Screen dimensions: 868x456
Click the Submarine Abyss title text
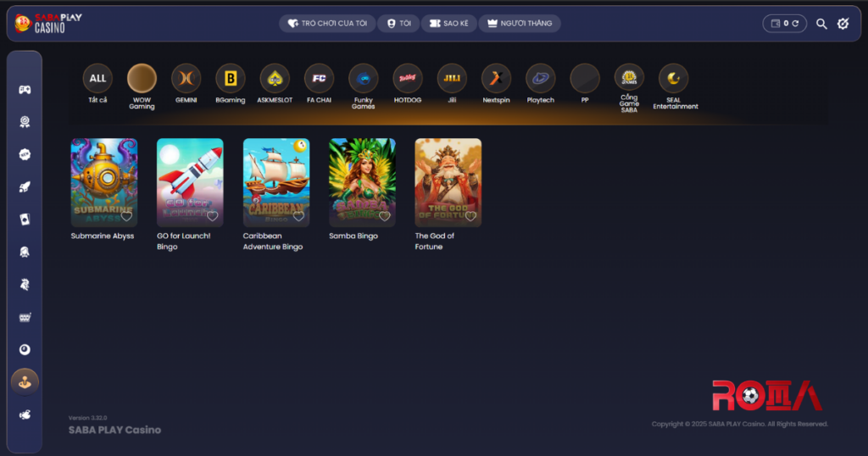103,236
